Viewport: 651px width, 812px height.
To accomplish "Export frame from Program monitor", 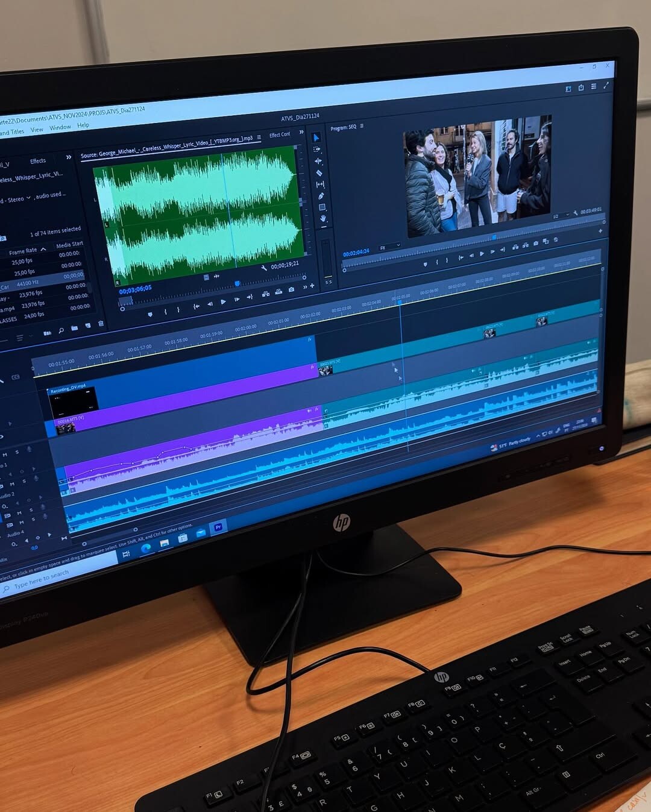I will (x=536, y=244).
